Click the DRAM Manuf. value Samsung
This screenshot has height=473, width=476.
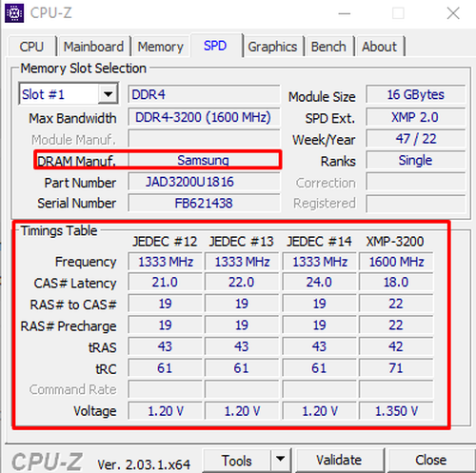click(x=204, y=160)
